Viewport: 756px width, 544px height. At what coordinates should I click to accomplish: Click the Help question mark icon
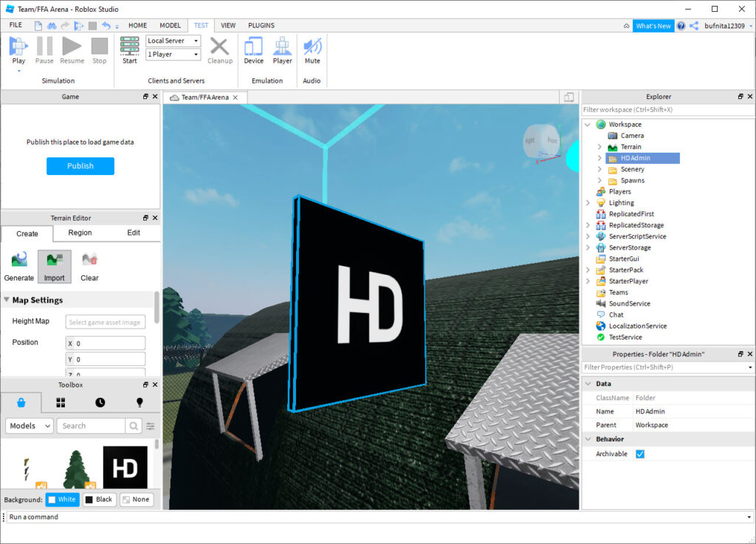(x=681, y=26)
